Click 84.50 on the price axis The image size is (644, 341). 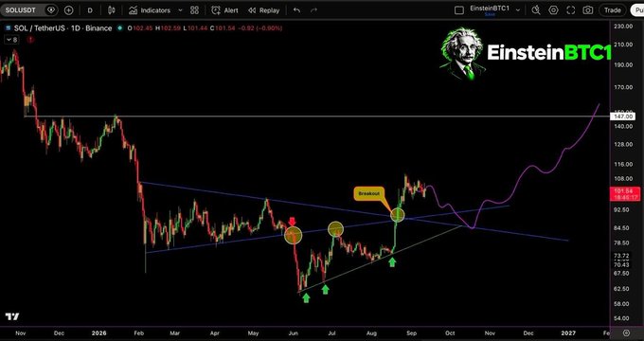click(621, 228)
